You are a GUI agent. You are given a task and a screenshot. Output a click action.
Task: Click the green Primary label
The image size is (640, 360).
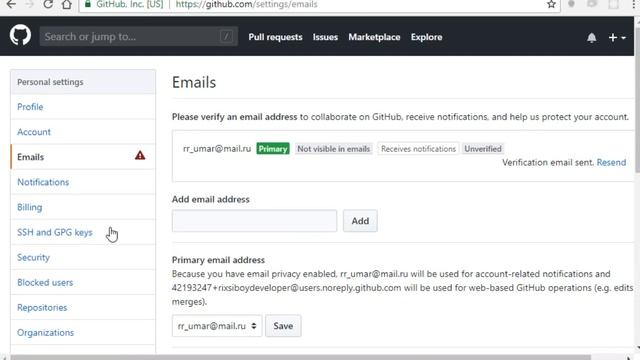pyautogui.click(x=273, y=149)
